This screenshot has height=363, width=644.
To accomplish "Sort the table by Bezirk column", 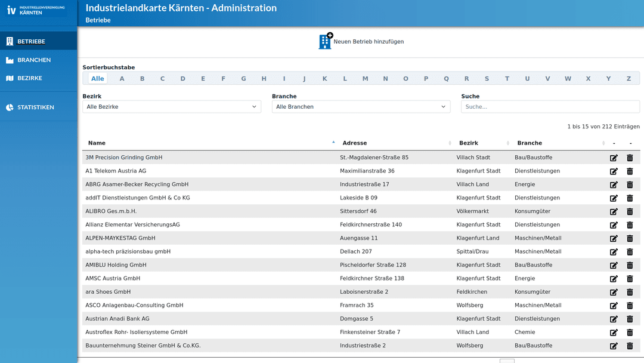I will coord(484,143).
